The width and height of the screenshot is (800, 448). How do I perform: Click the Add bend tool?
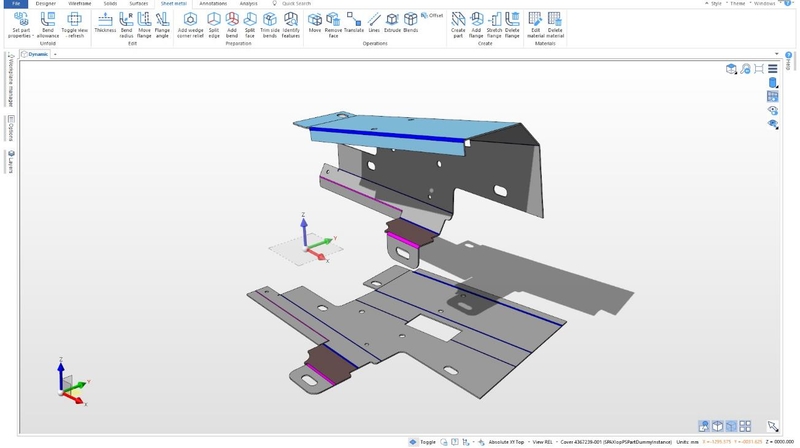232,25
